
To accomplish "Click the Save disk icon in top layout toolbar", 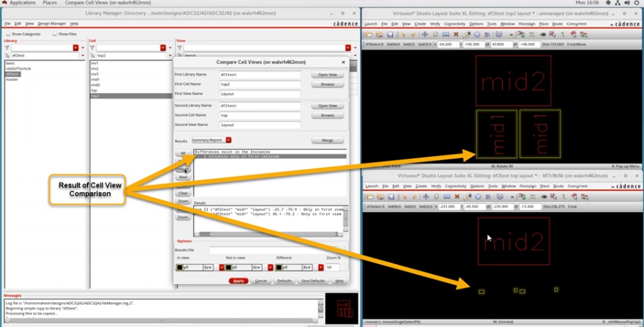I will point(391,197).
